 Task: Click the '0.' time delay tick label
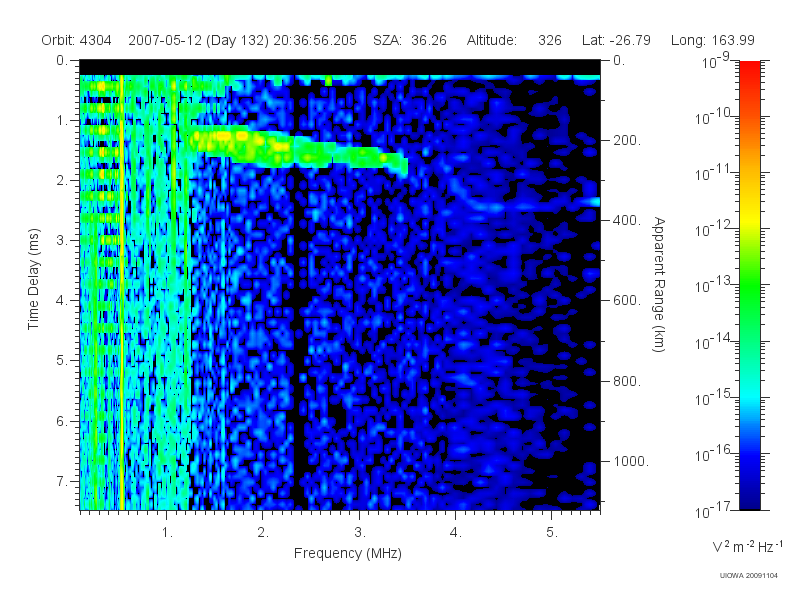click(x=62, y=61)
